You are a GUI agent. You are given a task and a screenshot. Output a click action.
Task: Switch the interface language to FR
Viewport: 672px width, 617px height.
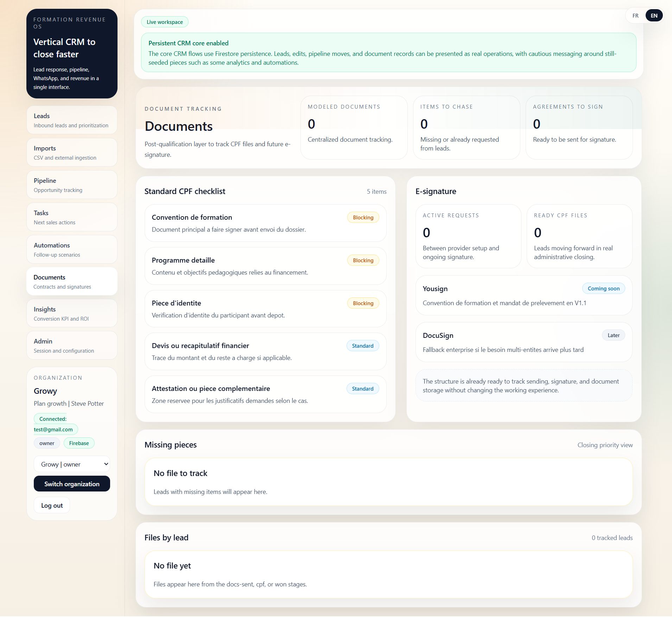coord(635,15)
